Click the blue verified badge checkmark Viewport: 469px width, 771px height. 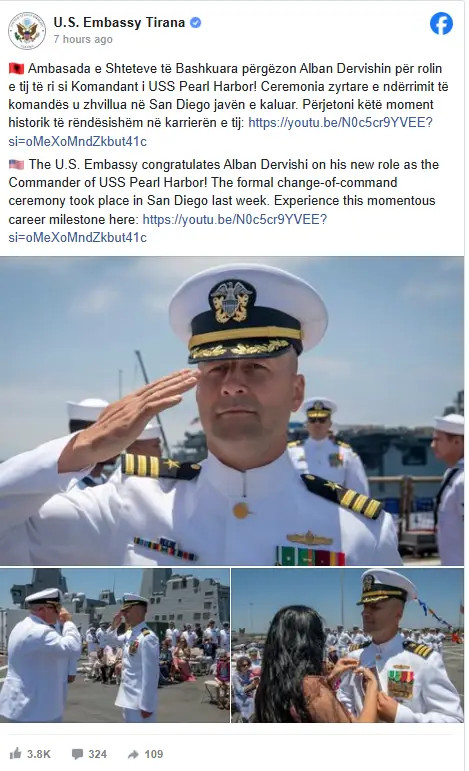(195, 23)
